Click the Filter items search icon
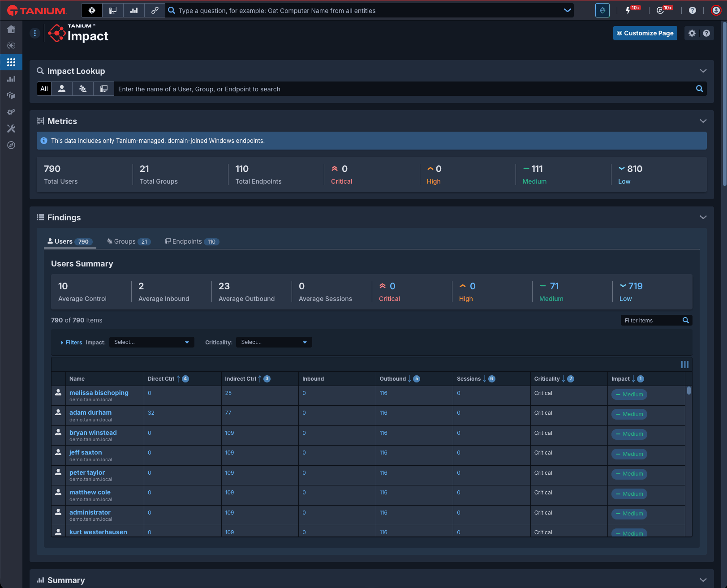This screenshot has height=588, width=727. [686, 320]
